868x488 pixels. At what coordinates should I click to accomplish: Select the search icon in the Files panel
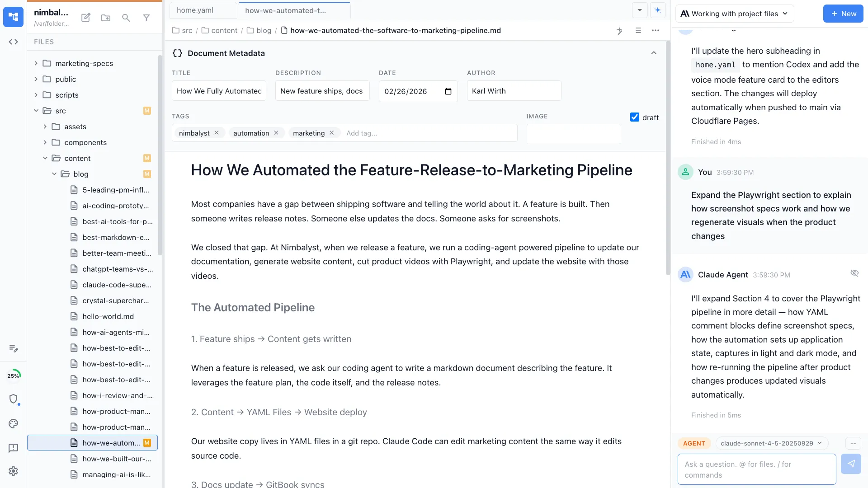tap(126, 18)
